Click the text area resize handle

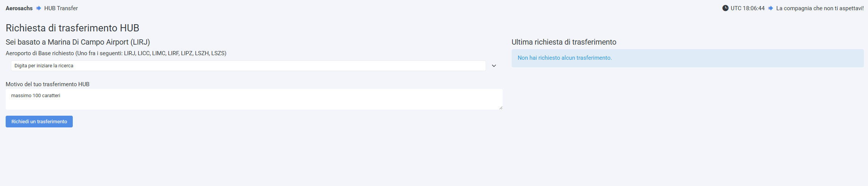point(501,108)
